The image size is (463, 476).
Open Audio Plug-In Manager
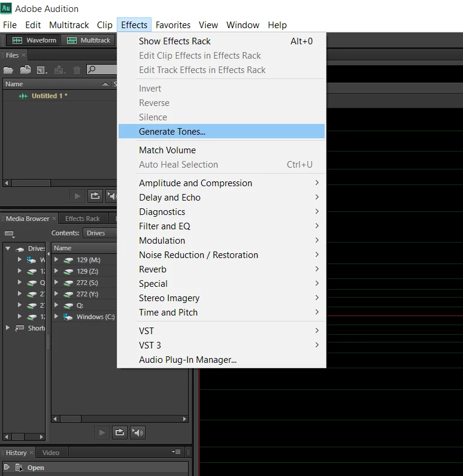point(222,360)
